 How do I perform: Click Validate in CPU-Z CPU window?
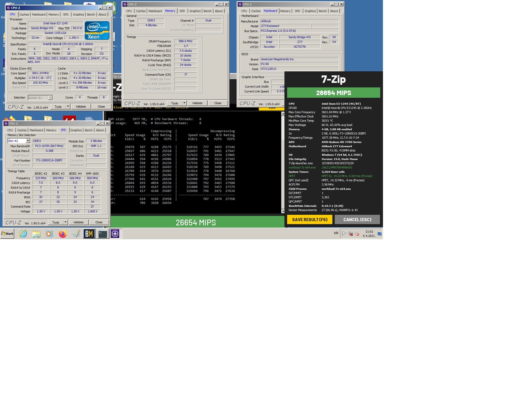click(x=81, y=106)
